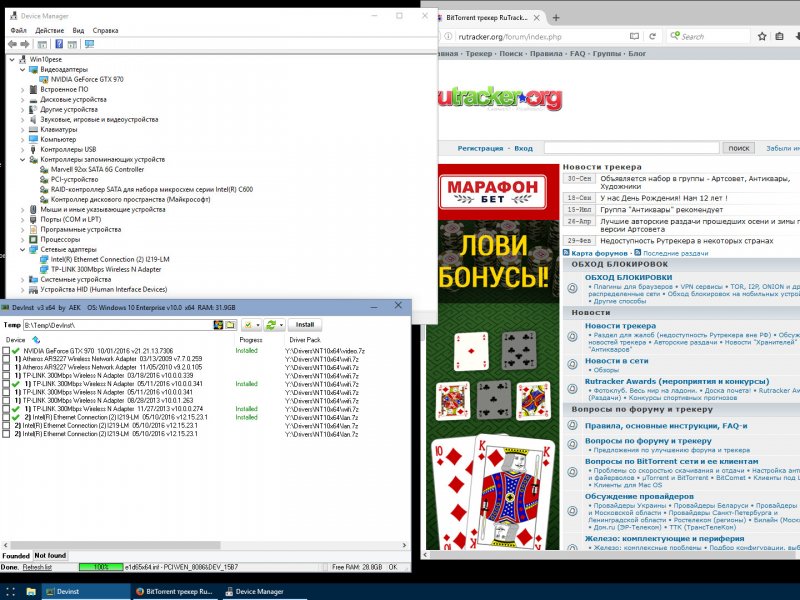Tick the installed Intel I219-LM driver checkbox

pyautogui.click(x=6, y=417)
